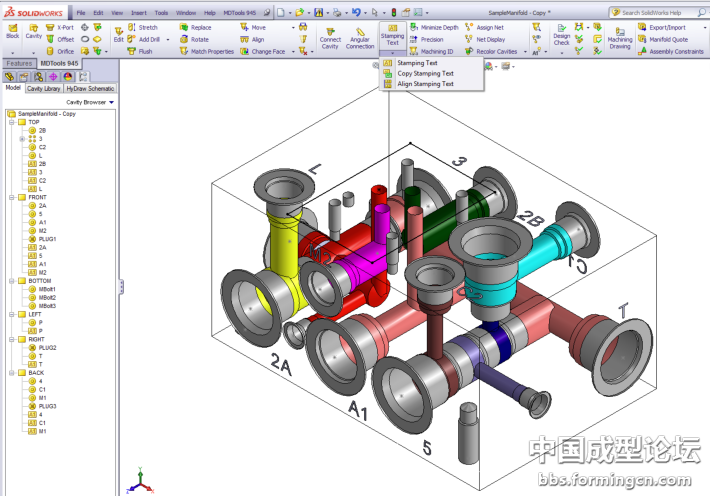
Task: Expand the cavity 3 tree node
Action: tap(21, 139)
